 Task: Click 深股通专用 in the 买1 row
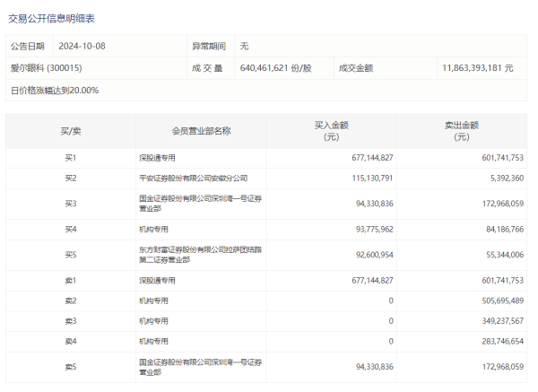point(157,158)
